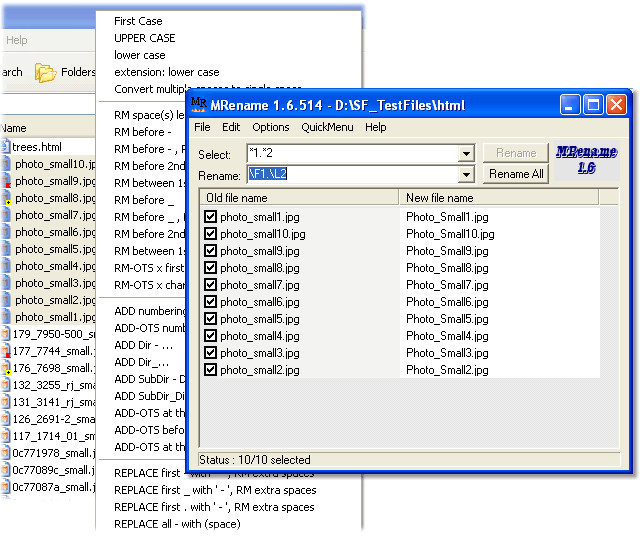The height and width of the screenshot is (552, 640).
Task: Uncheck the photo_small3.jpg checkbox
Action: [210, 352]
